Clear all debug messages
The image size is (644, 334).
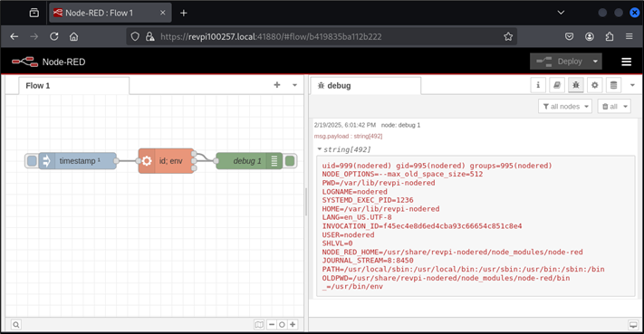point(610,107)
